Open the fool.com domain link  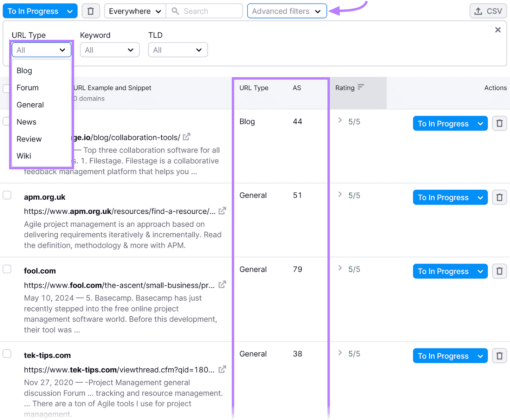[x=40, y=271]
